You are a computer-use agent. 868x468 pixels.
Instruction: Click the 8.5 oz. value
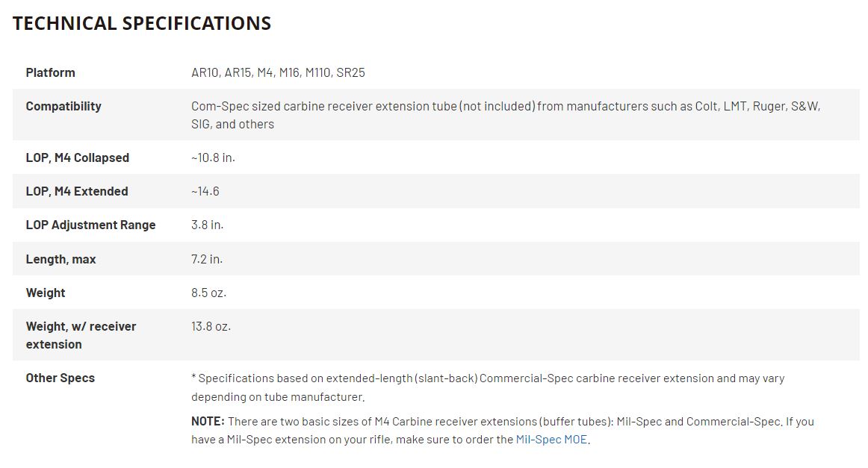pos(208,293)
